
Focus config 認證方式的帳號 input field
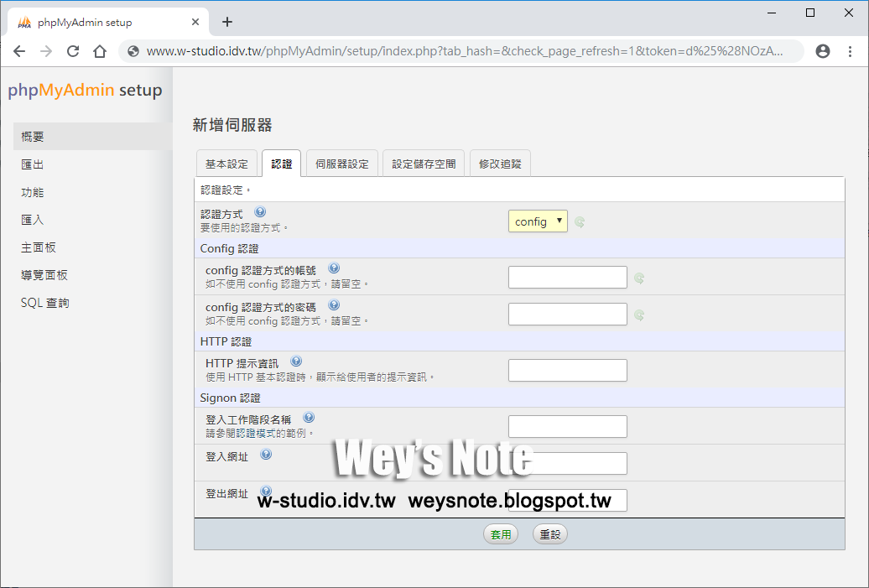click(568, 277)
